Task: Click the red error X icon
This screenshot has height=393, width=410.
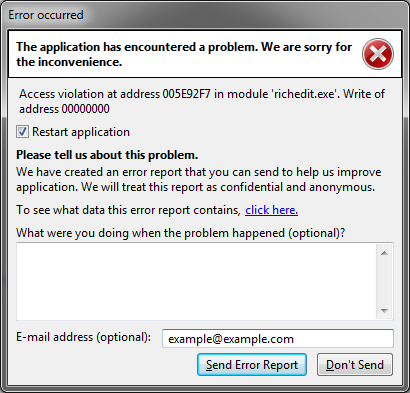Action: pos(378,54)
